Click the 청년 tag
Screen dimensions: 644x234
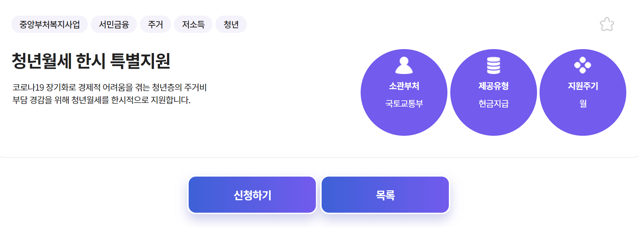[231, 24]
